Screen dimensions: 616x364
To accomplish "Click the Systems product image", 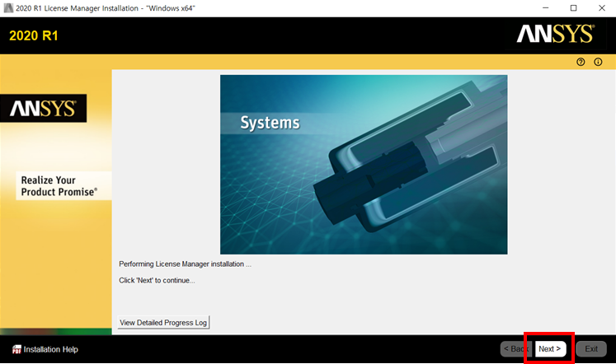I will pyautogui.click(x=364, y=165).
